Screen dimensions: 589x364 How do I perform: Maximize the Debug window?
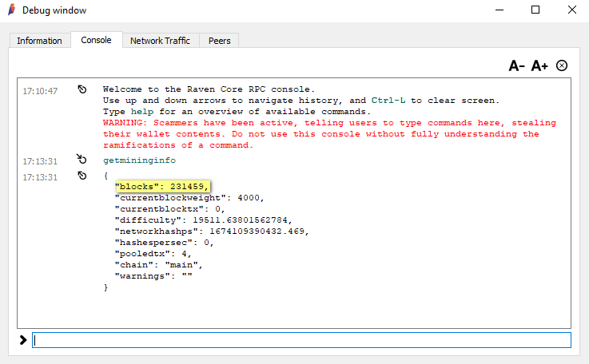[535, 10]
